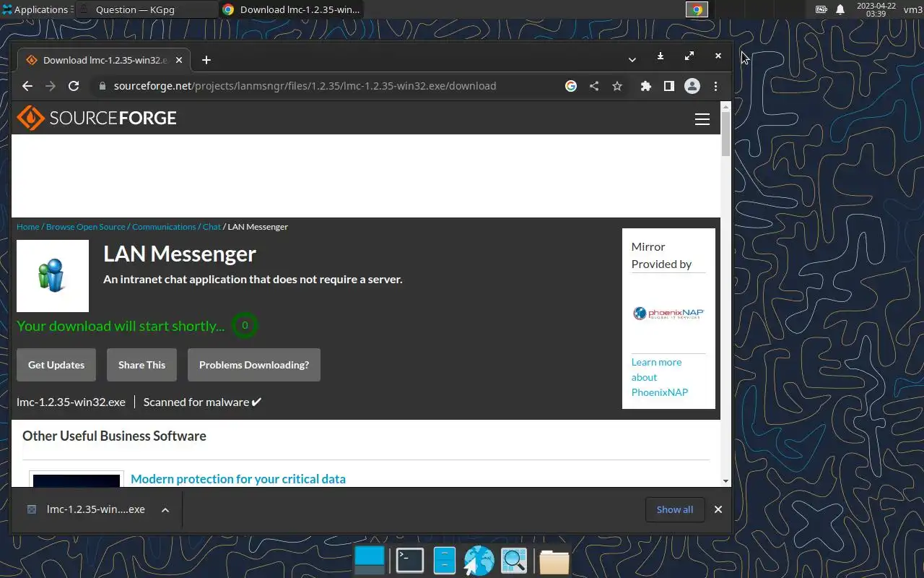924x578 pixels.
Task: Expand options for lmc download item
Action: pos(165,509)
